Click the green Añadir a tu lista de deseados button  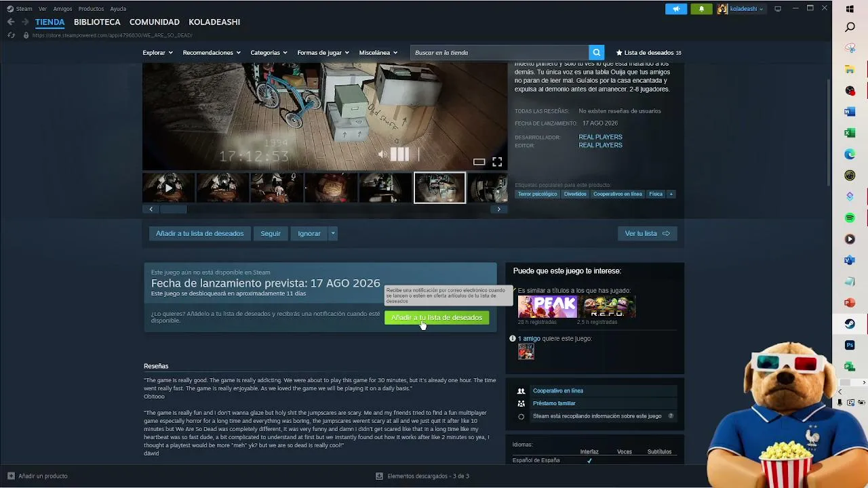(x=437, y=317)
